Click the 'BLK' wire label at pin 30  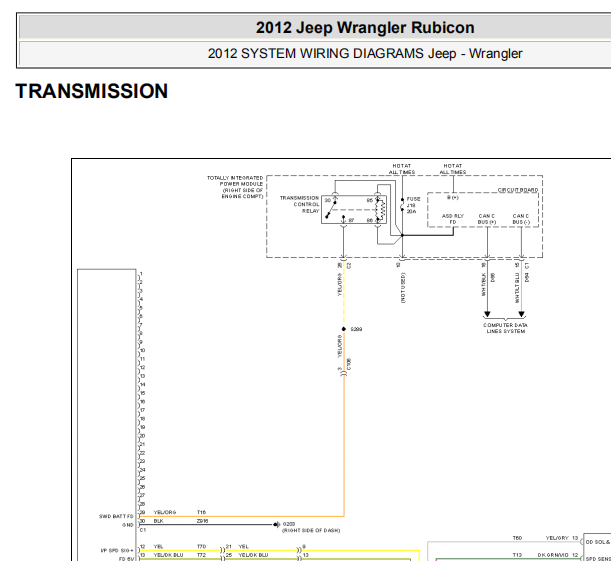point(159,521)
